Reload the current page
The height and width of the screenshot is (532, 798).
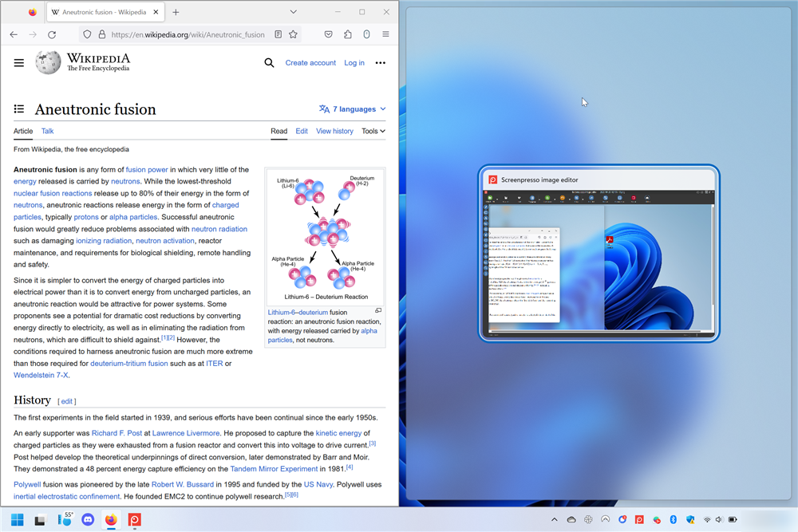pyautogui.click(x=52, y=34)
